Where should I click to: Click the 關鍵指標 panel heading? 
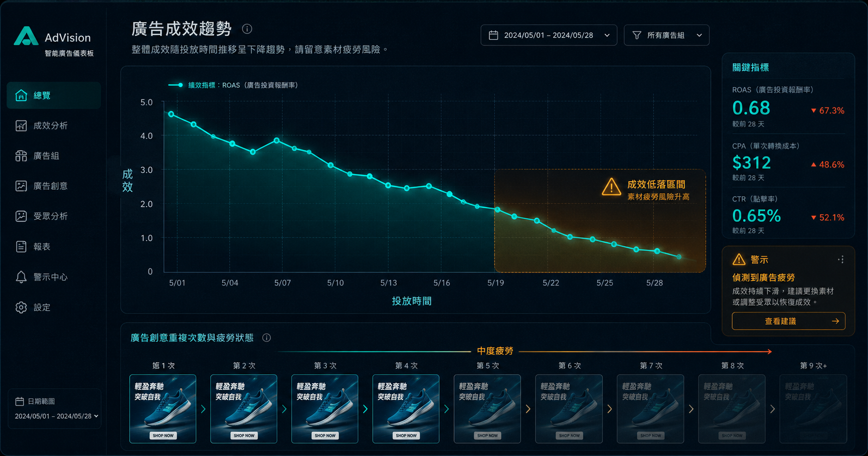[x=751, y=67]
